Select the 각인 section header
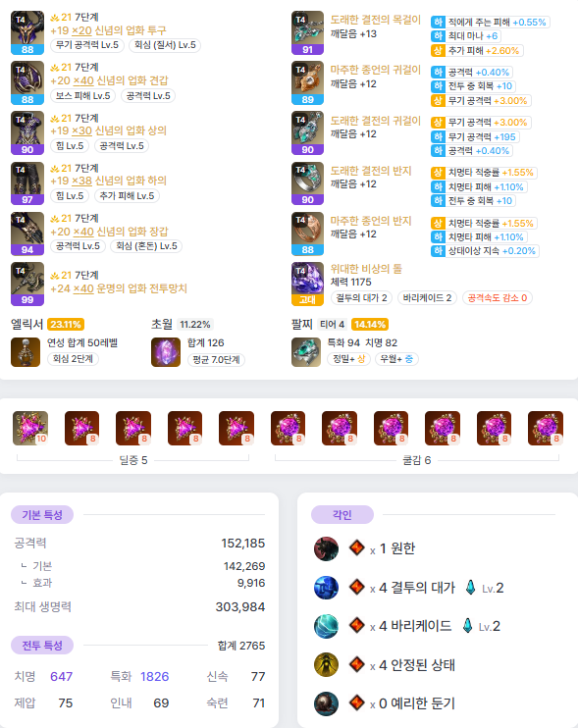 pyautogui.click(x=342, y=514)
